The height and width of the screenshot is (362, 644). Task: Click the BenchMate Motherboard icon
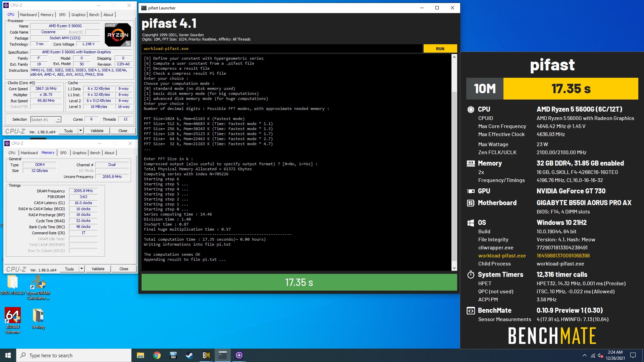point(471,203)
